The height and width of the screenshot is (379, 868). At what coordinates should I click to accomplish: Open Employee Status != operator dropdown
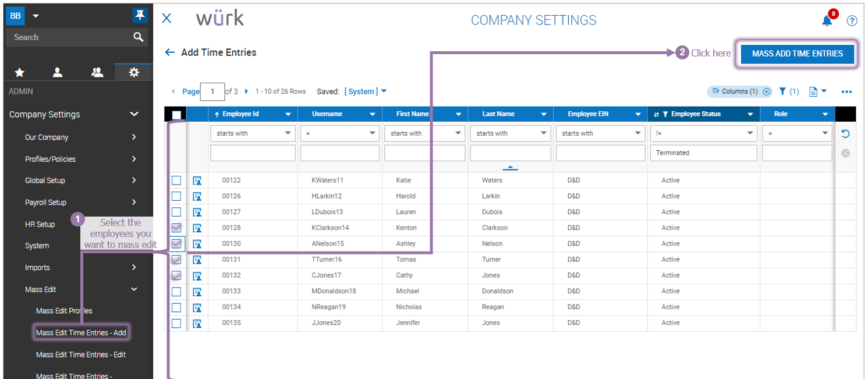pyautogui.click(x=704, y=133)
